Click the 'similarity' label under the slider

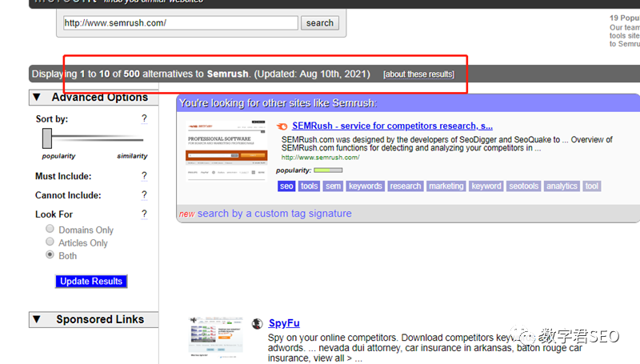point(132,156)
